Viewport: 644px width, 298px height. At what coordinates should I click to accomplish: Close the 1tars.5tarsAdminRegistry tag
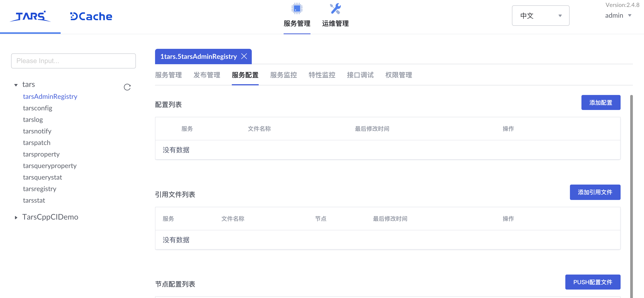point(244,56)
